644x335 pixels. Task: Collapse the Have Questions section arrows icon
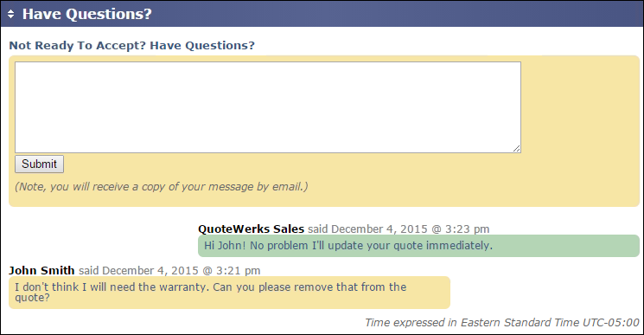point(10,14)
